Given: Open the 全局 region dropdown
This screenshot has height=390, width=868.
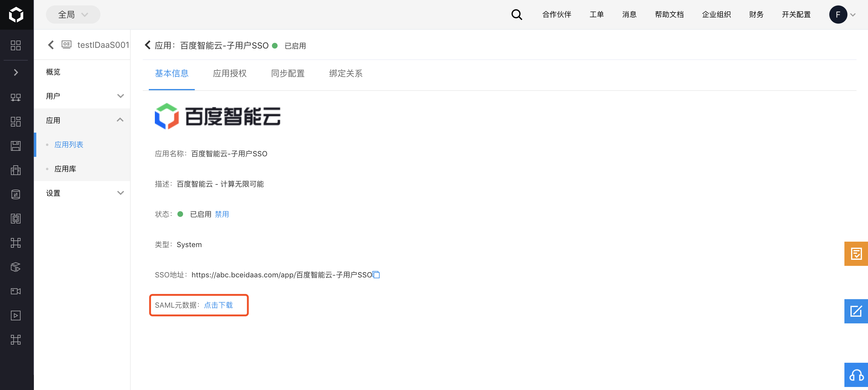Looking at the screenshot, I should point(73,15).
